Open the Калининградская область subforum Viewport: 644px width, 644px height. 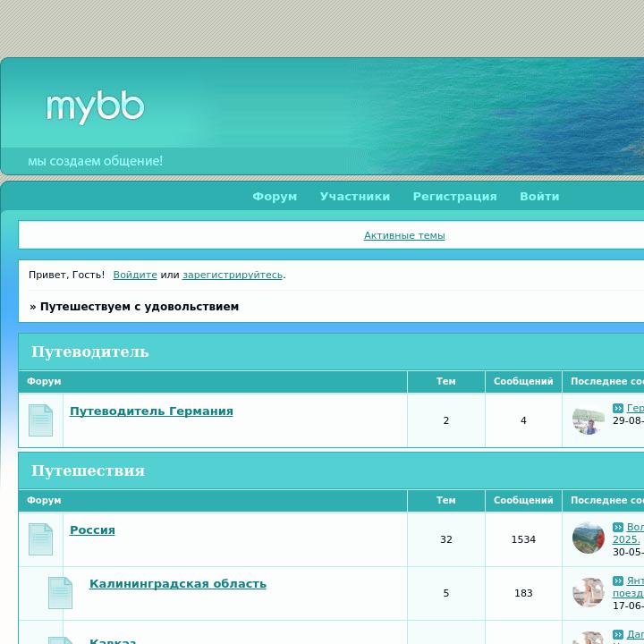pyautogui.click(x=177, y=584)
